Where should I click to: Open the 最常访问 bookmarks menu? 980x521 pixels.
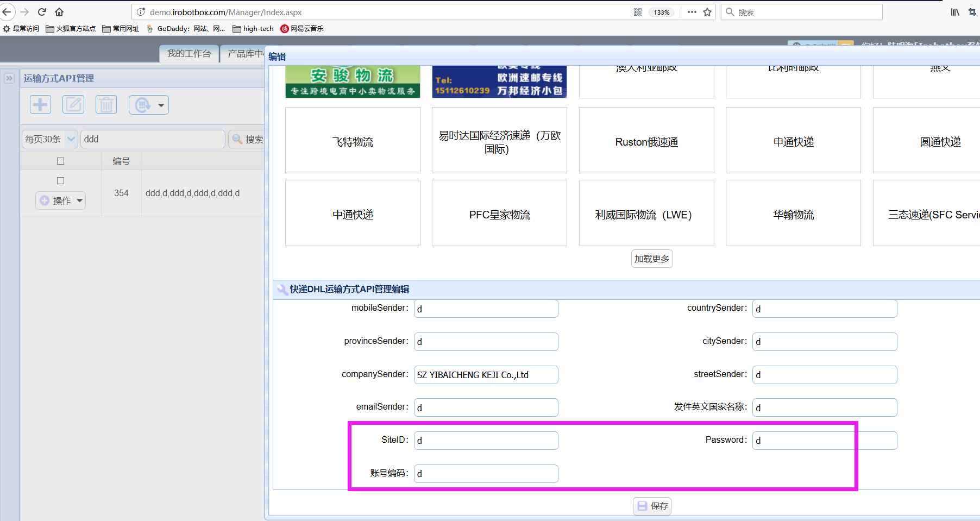point(21,29)
